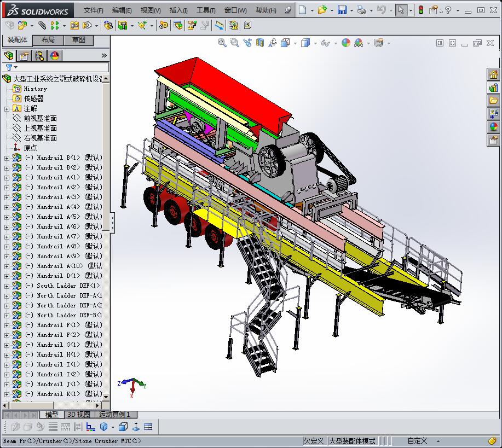Click the Zoom to Area icon
Image resolution: width=502 pixels, height=448 pixels.
coord(235,43)
